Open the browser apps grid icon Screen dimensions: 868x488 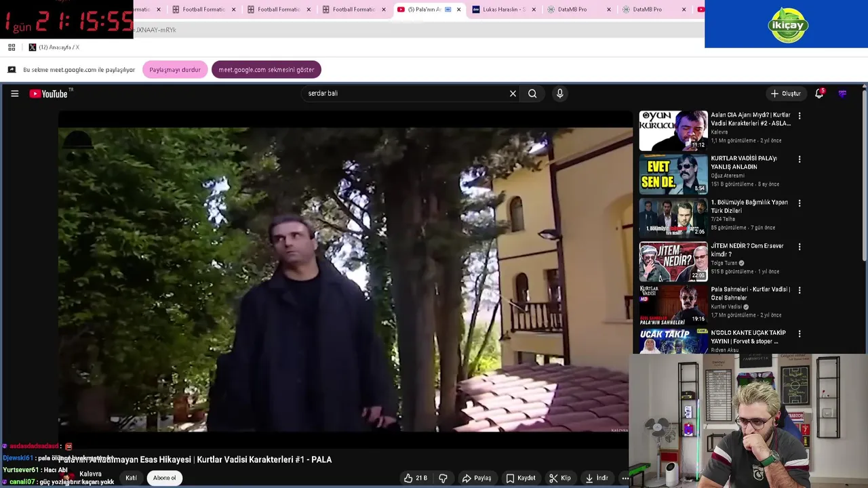click(x=12, y=47)
